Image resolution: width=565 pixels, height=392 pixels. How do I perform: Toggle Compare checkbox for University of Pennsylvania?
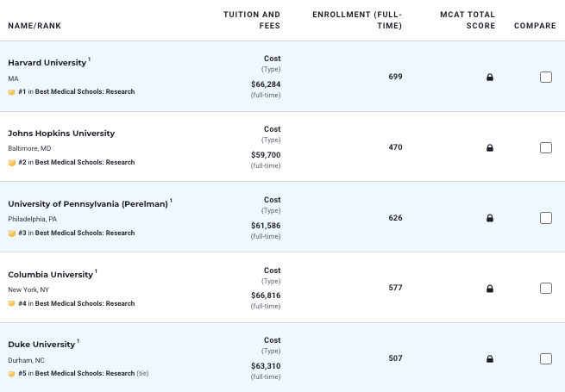pos(546,218)
